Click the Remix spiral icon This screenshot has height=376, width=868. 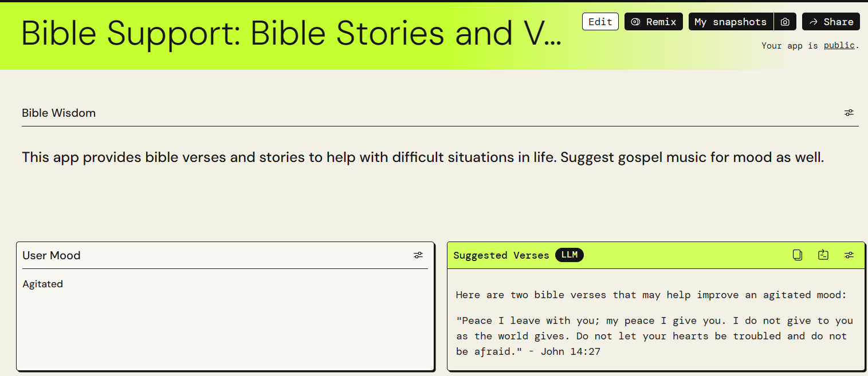(636, 21)
